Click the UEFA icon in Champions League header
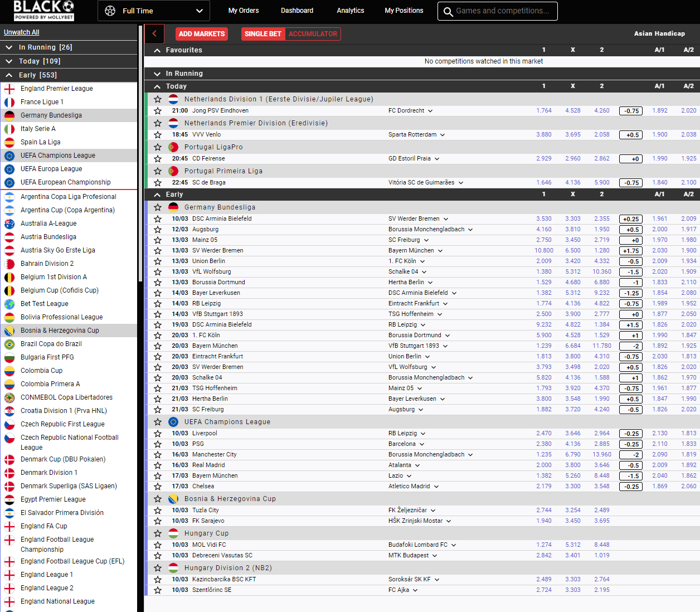The image size is (700, 612). coord(173,422)
